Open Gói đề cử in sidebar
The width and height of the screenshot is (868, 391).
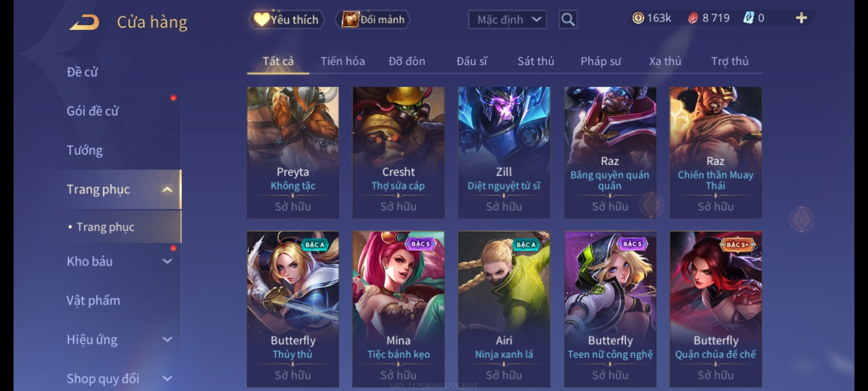pos(93,111)
